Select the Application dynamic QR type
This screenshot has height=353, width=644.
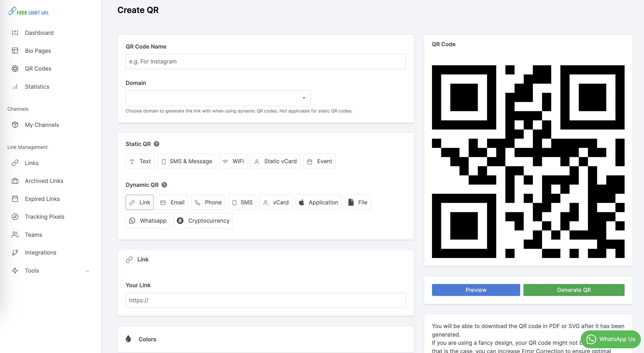[x=318, y=202]
